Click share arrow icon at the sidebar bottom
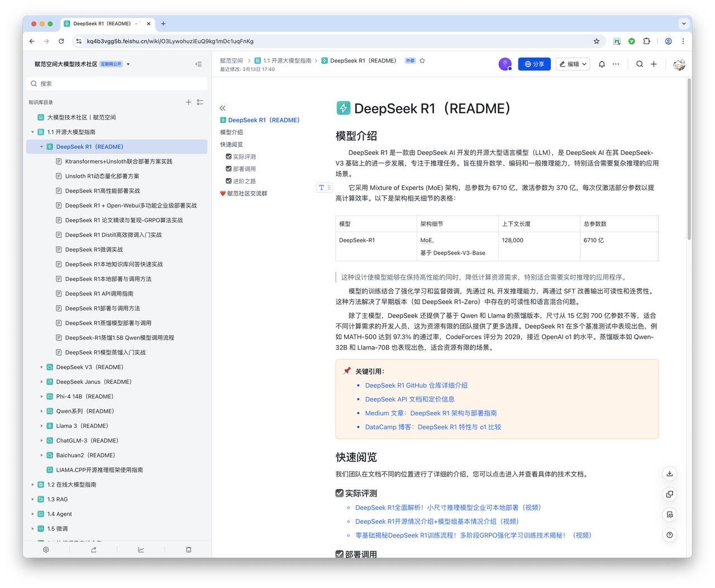The height and width of the screenshot is (588, 715). pyautogui.click(x=93, y=549)
